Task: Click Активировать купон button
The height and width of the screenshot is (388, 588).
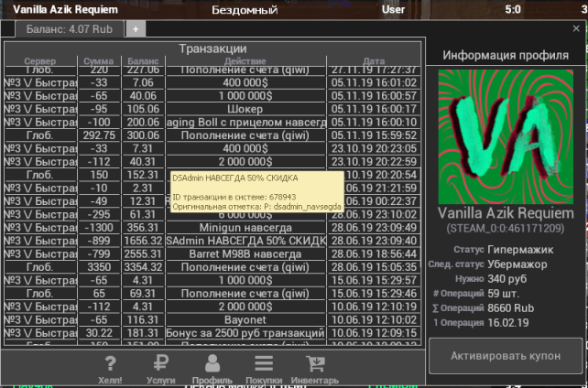Action: click(x=505, y=354)
